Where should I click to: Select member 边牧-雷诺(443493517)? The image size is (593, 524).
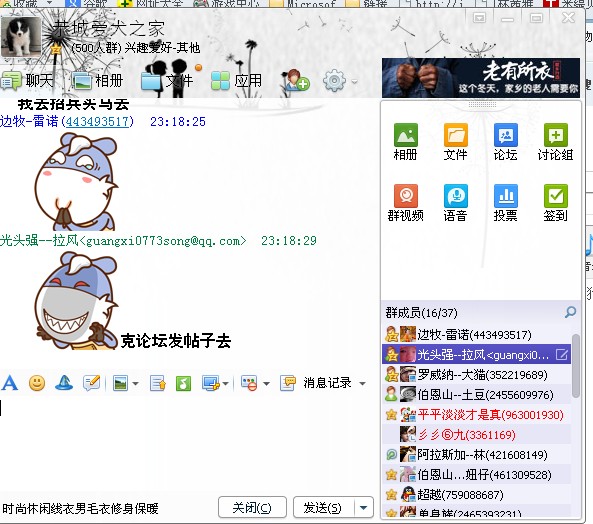point(477,335)
